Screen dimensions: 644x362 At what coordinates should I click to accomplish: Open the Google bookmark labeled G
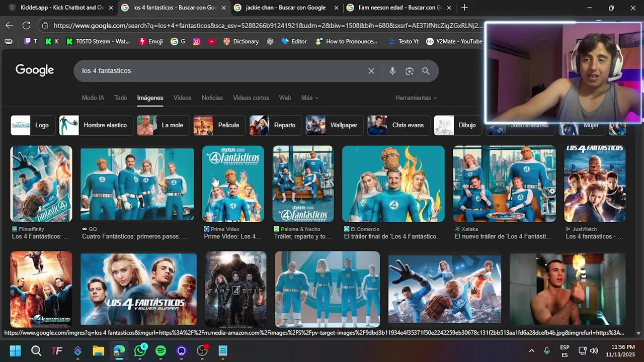[x=178, y=41]
